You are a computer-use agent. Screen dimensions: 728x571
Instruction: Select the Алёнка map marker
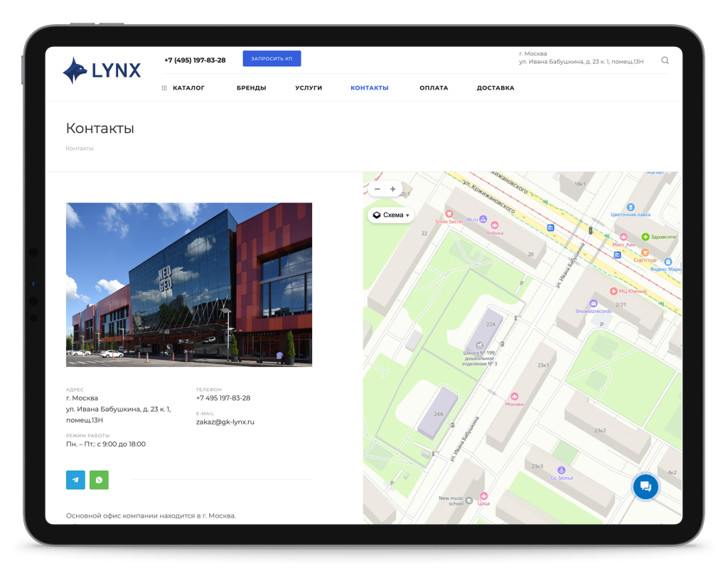[x=495, y=225]
